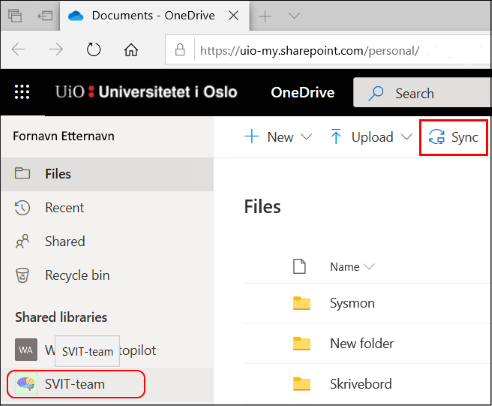Click the Sync button
492x406 pixels.
click(x=453, y=137)
